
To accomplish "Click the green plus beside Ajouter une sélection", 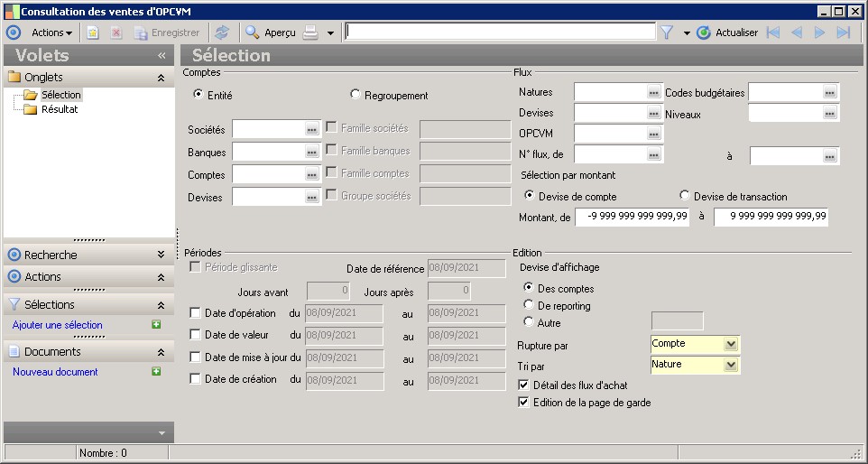I will pyautogui.click(x=156, y=325).
